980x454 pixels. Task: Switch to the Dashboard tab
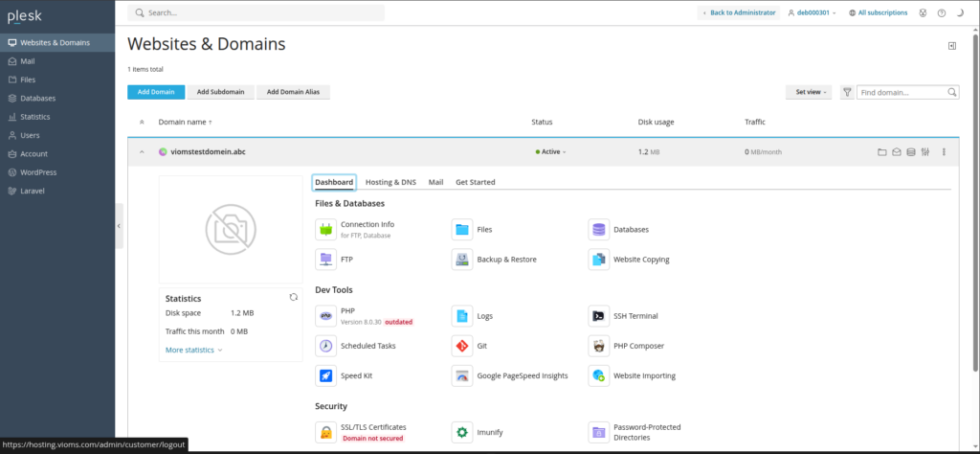334,182
